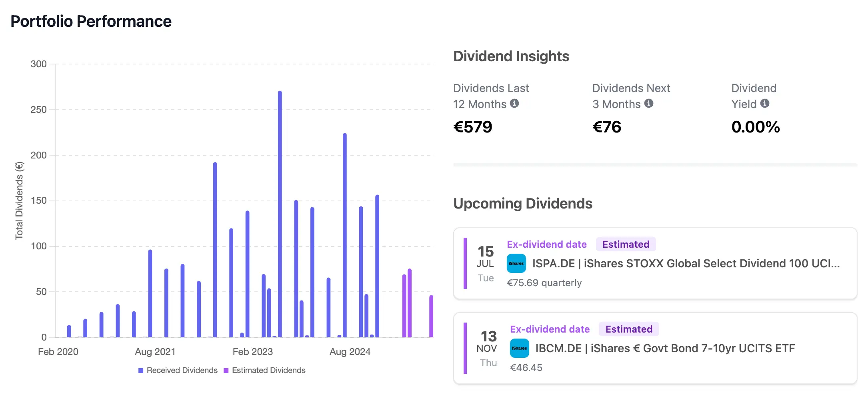This screenshot has width=868, height=397.
Task: Click info icon beside Dividends Next 3 Months
Action: pos(649,104)
